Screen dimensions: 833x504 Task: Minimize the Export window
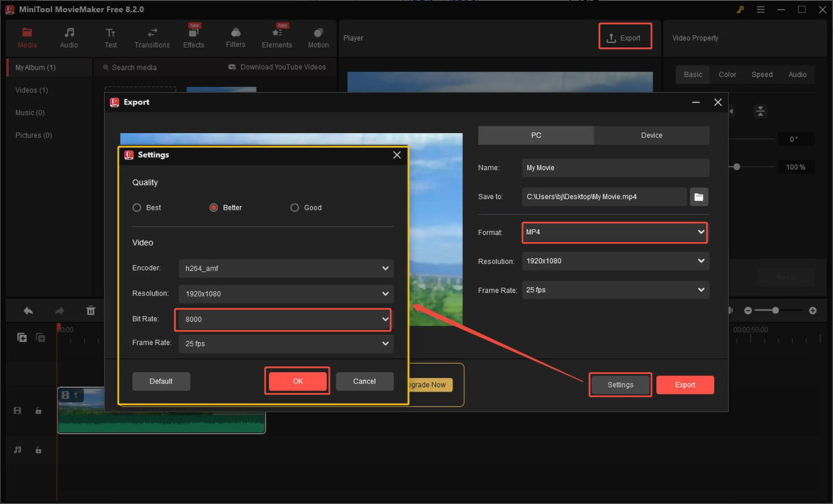(696, 102)
